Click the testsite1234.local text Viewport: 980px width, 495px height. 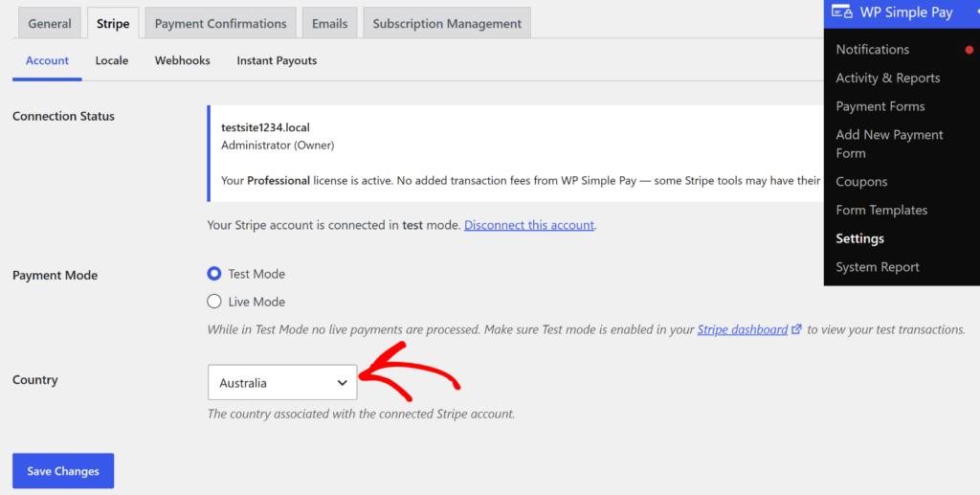click(265, 127)
